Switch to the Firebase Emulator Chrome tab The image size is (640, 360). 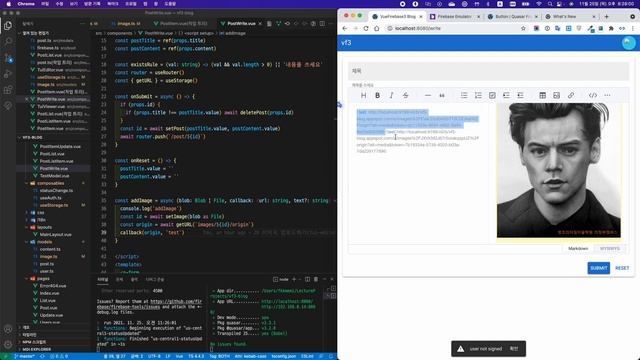coord(454,17)
